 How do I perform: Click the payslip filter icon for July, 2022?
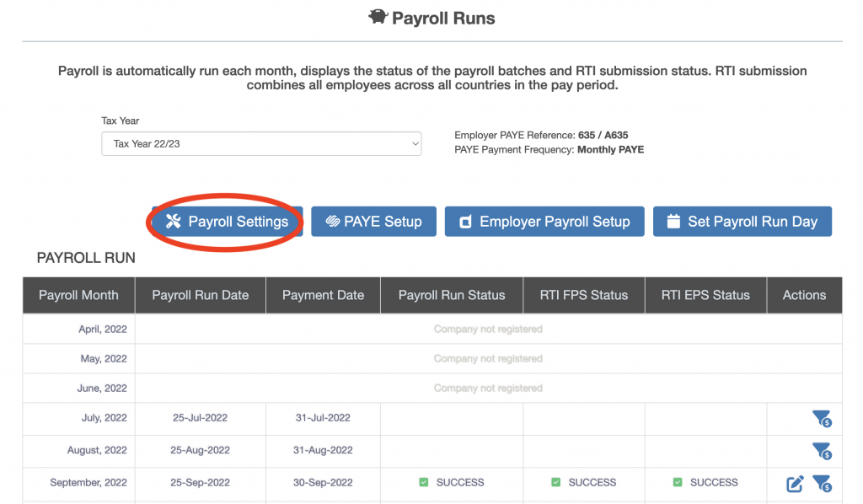coord(821,419)
